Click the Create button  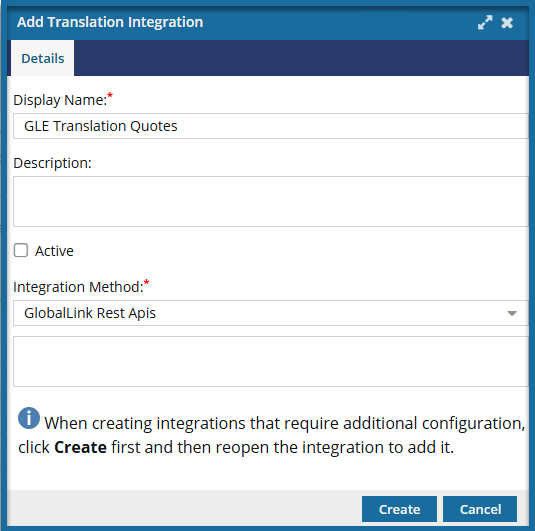[399, 509]
